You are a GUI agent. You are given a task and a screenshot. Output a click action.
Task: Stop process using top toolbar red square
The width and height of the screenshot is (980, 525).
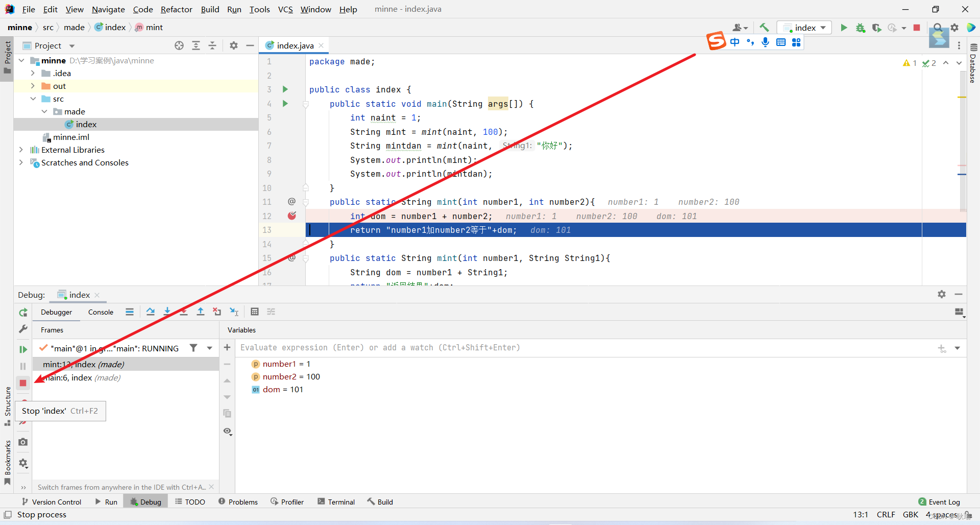(917, 28)
